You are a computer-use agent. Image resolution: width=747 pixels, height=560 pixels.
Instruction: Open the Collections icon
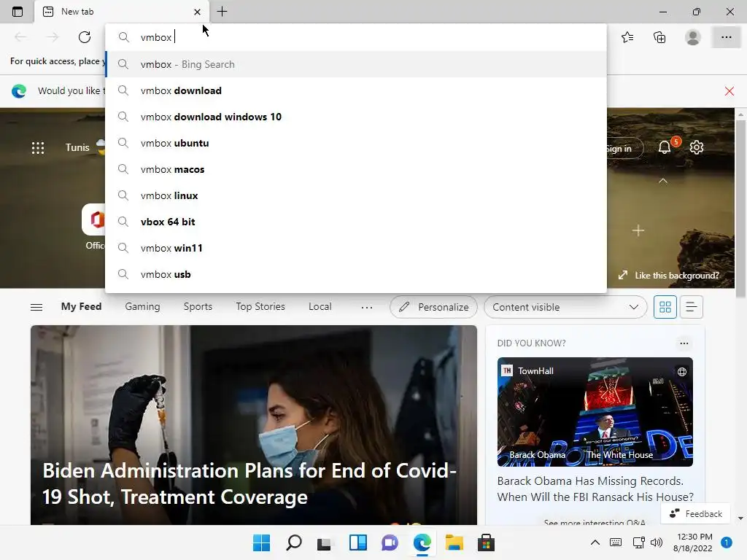pyautogui.click(x=659, y=37)
